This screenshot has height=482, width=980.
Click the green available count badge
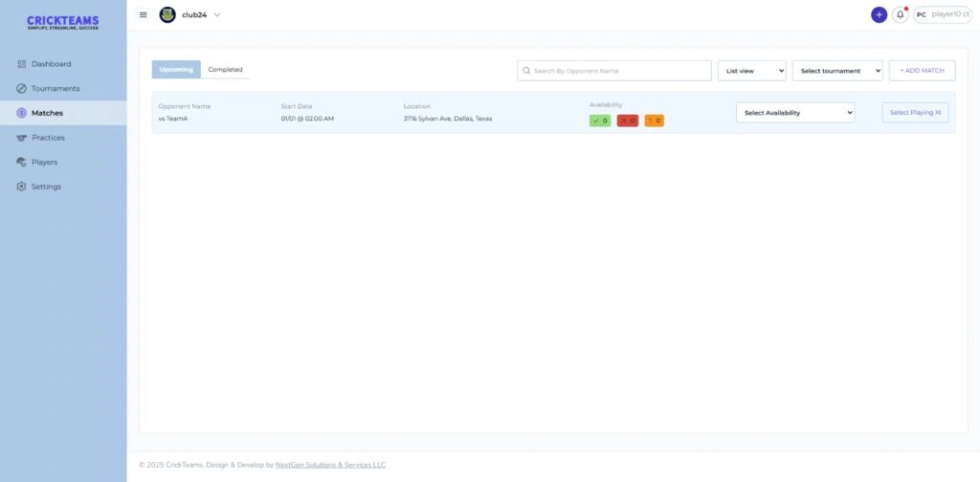(600, 120)
